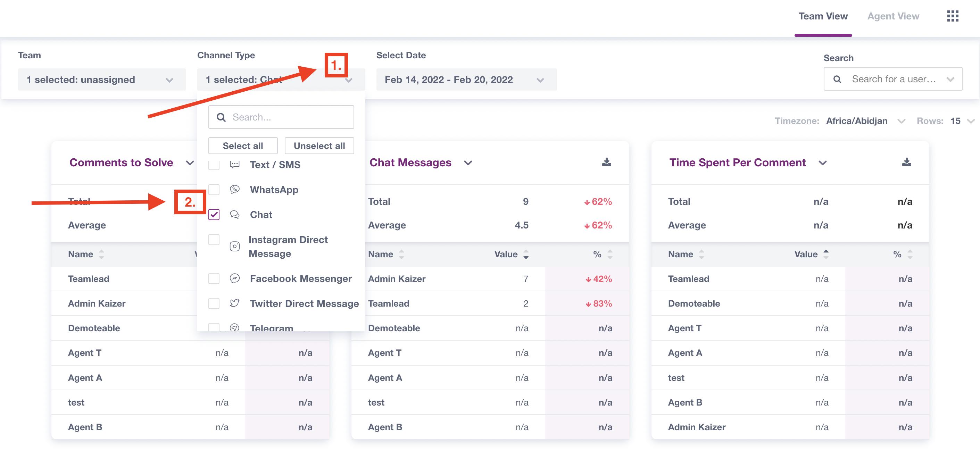Sort Time Spent table by percent
The width and height of the screenshot is (980, 475).
tap(910, 254)
